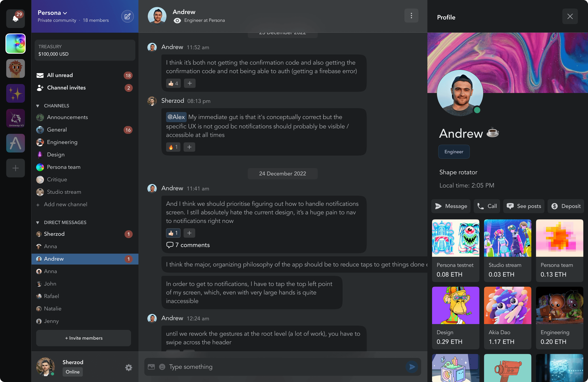The image size is (588, 382).
Task: Click the Invite members button
Action: click(83, 338)
